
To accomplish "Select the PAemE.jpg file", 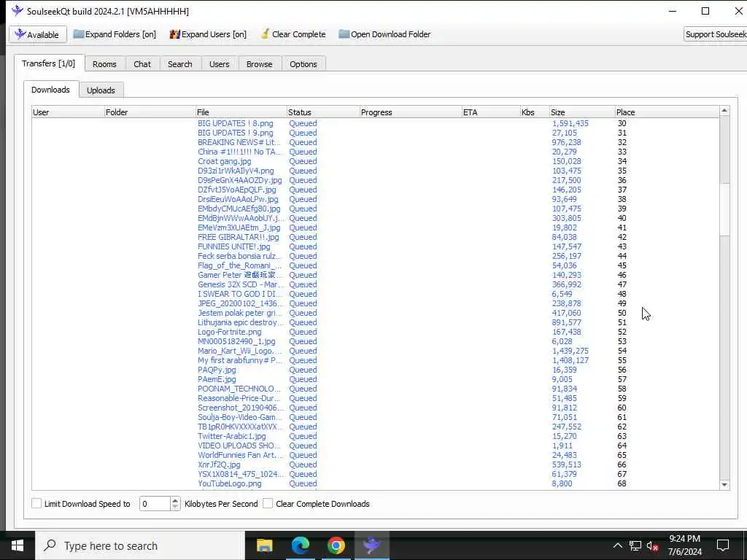I will click(217, 379).
